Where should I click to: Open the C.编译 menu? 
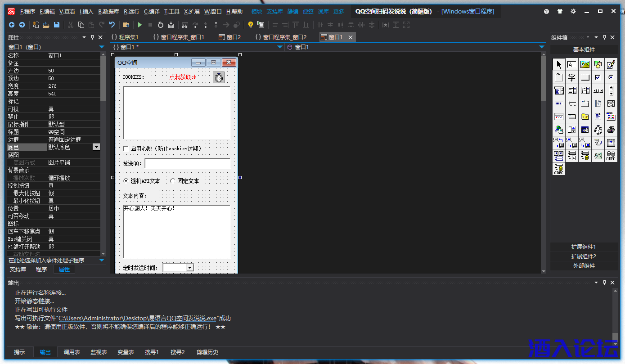point(152,12)
